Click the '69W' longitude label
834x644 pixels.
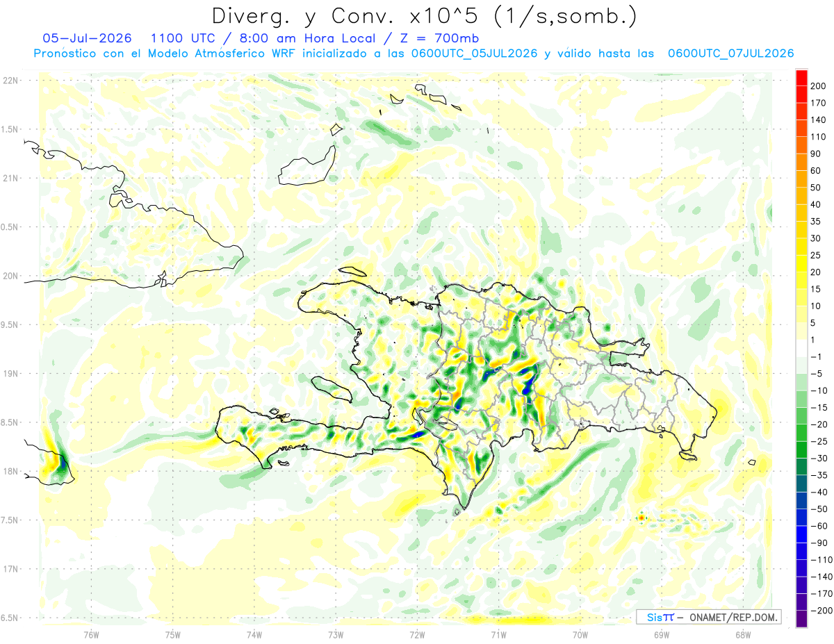662,634
